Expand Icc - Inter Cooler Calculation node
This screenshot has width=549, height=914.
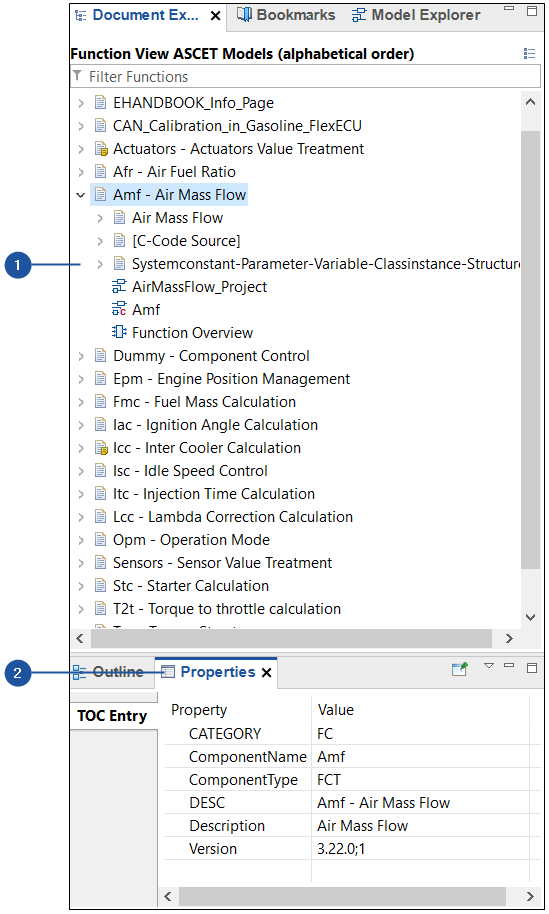[81, 448]
